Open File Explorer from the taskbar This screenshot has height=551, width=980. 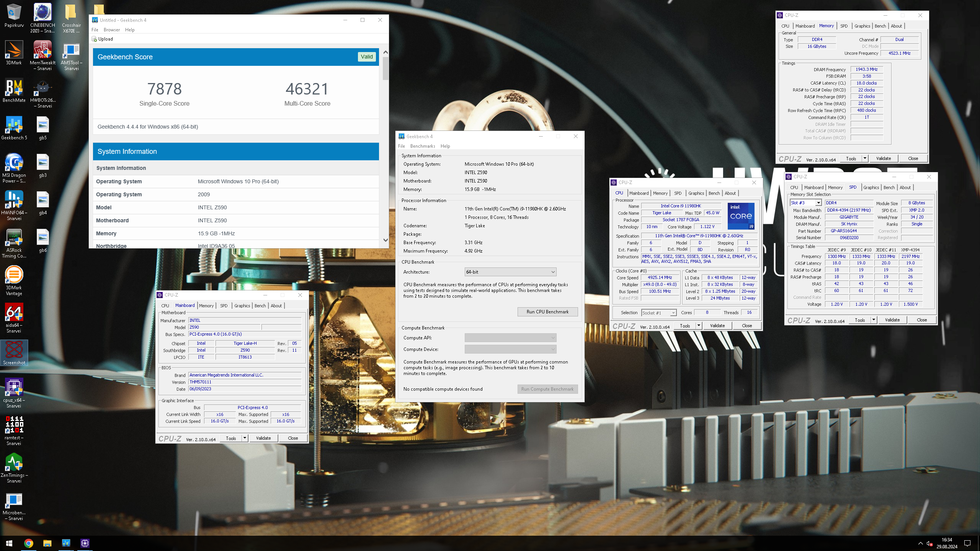[47, 543]
